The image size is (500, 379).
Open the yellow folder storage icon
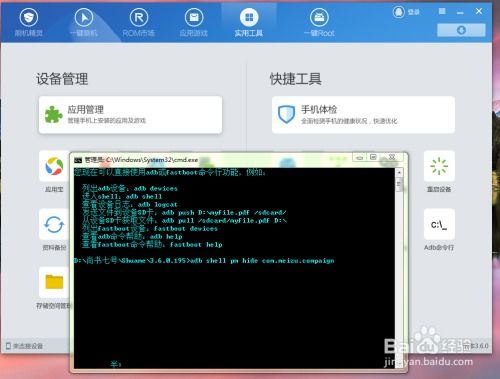(54, 282)
